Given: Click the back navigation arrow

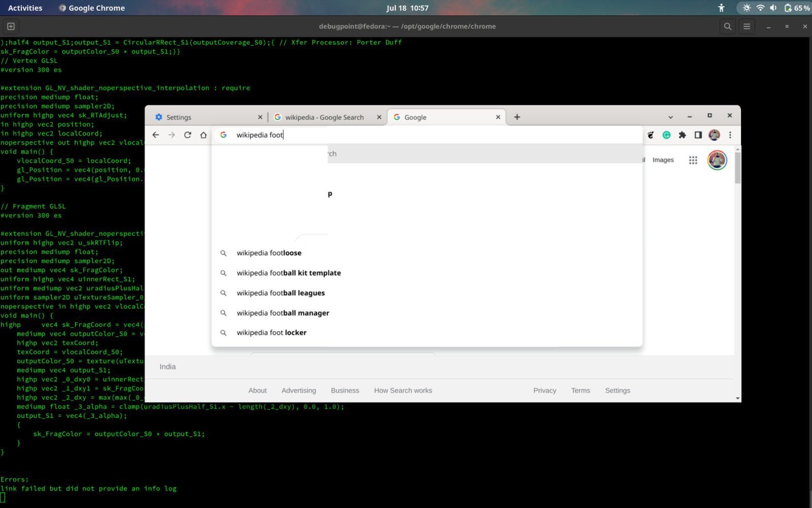Looking at the screenshot, I should click(156, 135).
